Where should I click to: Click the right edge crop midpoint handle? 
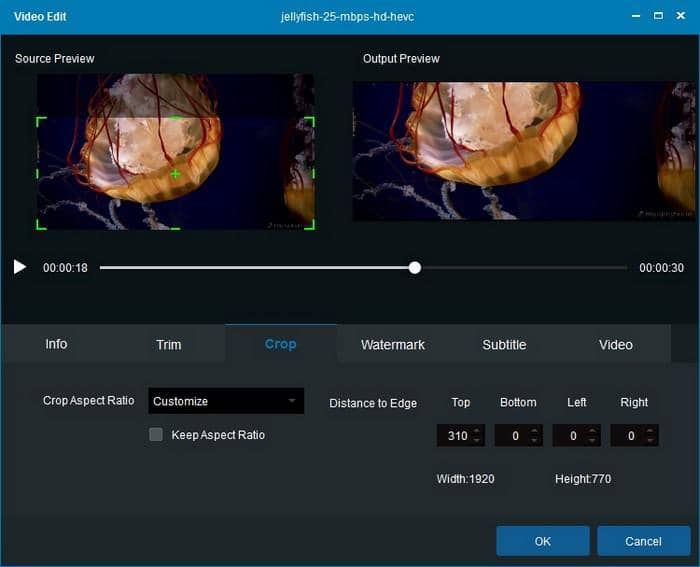pyautogui.click(x=314, y=173)
